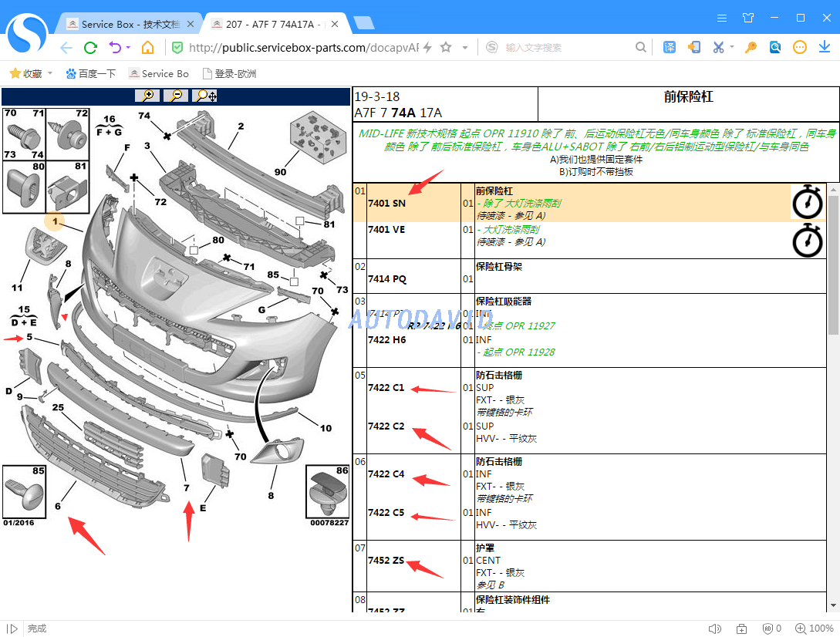Click the zoom out magnifier on the diagram
Viewport: 840px width, 637px height.
point(176,96)
